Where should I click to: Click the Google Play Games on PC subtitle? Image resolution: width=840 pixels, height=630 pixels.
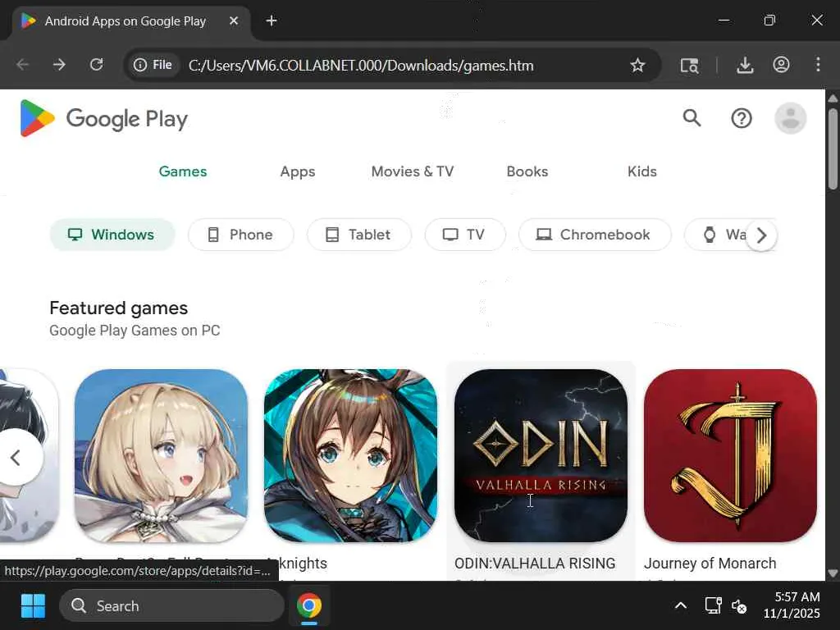[x=135, y=331]
